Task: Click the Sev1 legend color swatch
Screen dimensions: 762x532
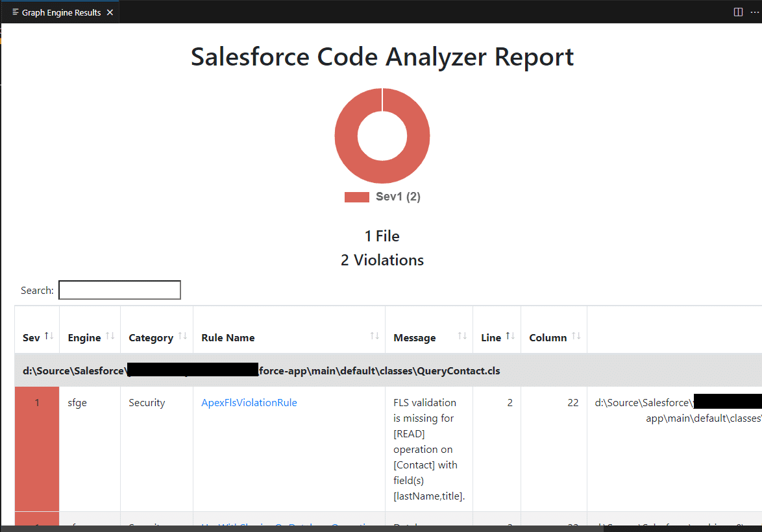Action: [x=356, y=196]
